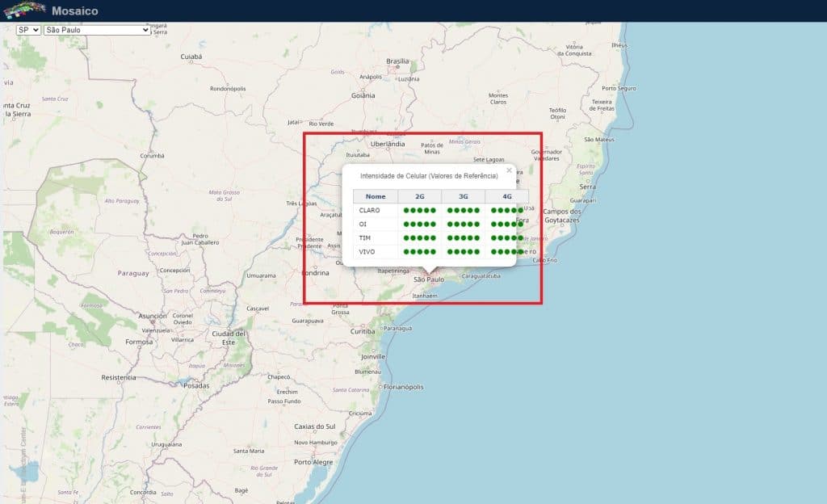This screenshot has width=827, height=504.
Task: Click the 3G column header
Action: [x=464, y=196]
